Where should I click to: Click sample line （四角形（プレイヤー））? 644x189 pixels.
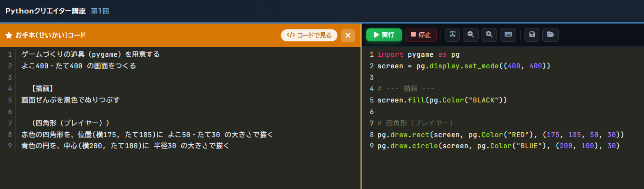[x=70, y=123]
